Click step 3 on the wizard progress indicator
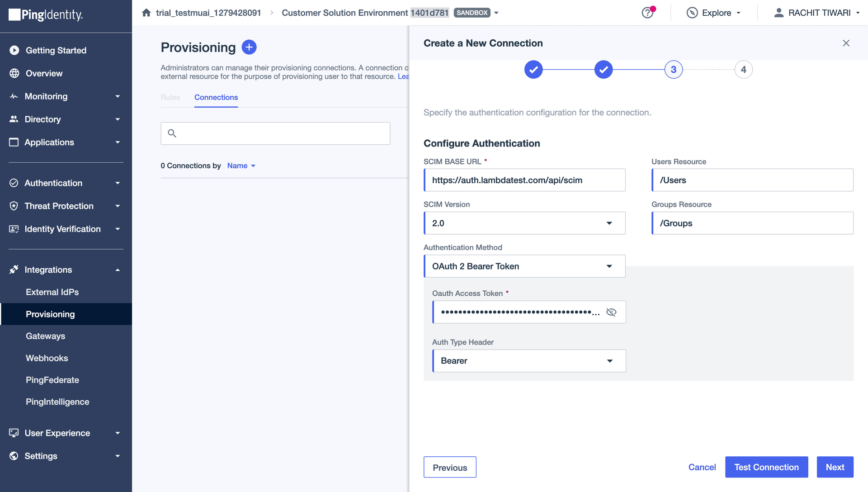Image resolution: width=868 pixels, height=492 pixels. point(673,69)
